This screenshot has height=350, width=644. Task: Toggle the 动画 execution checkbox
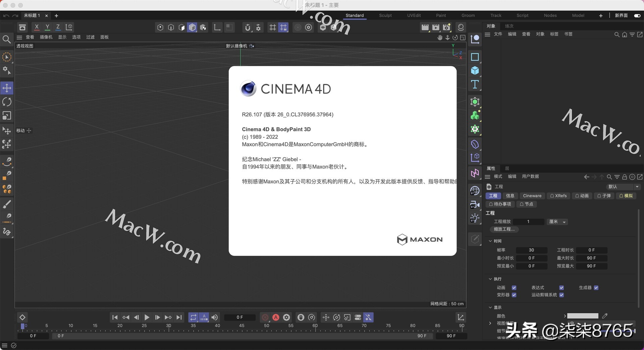(x=514, y=288)
